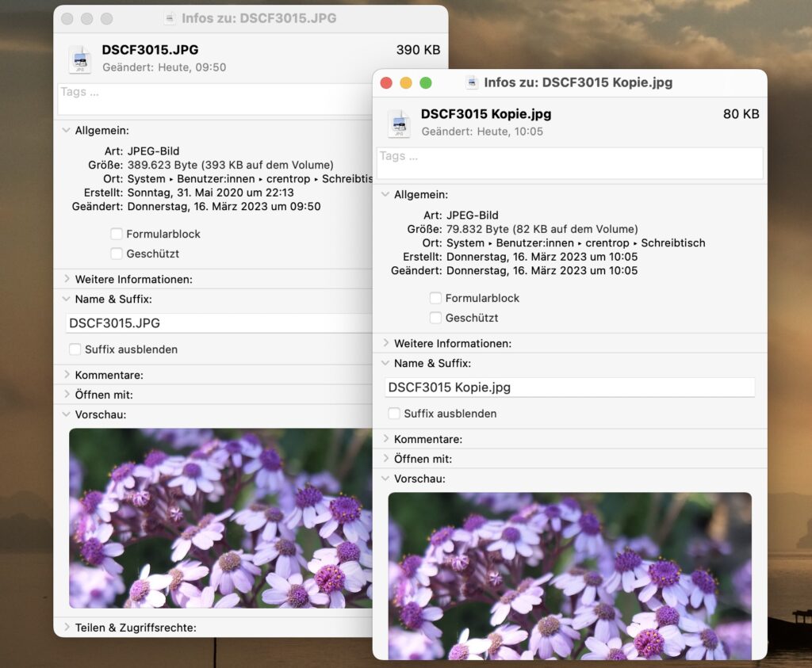Click the JPG file icon of DSCF3015.JPG

[x=80, y=59]
